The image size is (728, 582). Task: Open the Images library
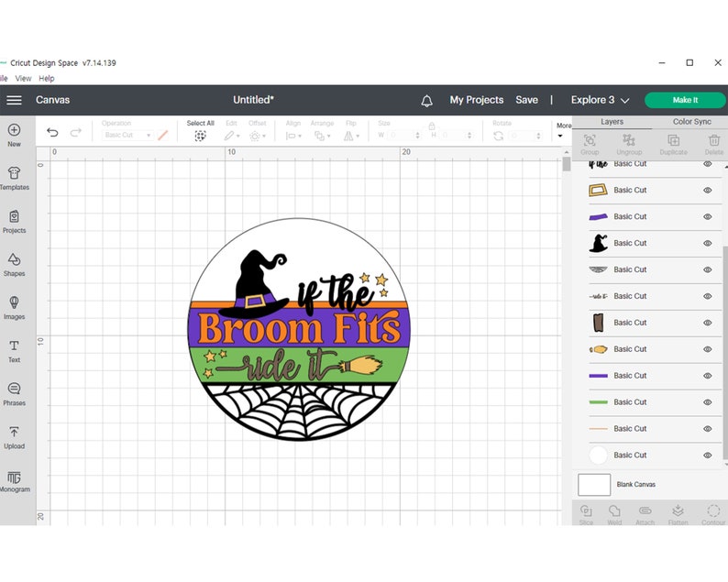point(14,302)
